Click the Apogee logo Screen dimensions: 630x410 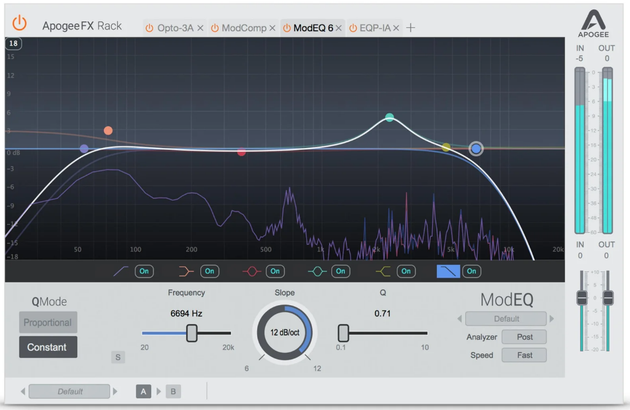tap(593, 24)
